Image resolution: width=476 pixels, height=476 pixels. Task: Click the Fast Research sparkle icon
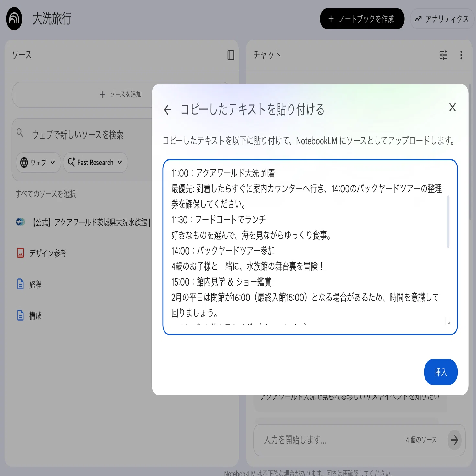click(72, 162)
